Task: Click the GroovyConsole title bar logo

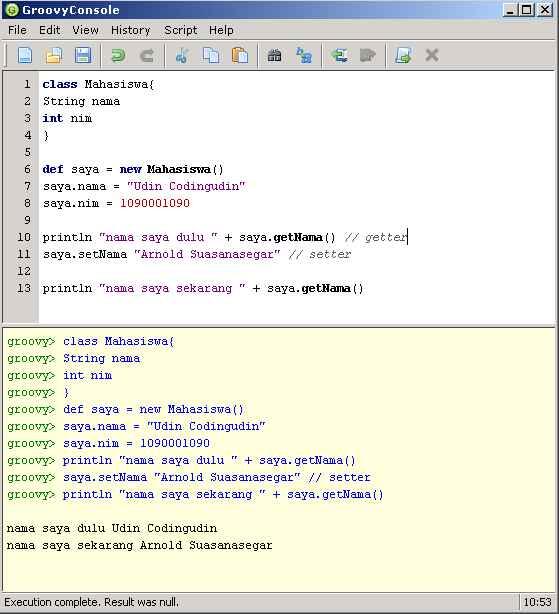Action: coord(12,10)
